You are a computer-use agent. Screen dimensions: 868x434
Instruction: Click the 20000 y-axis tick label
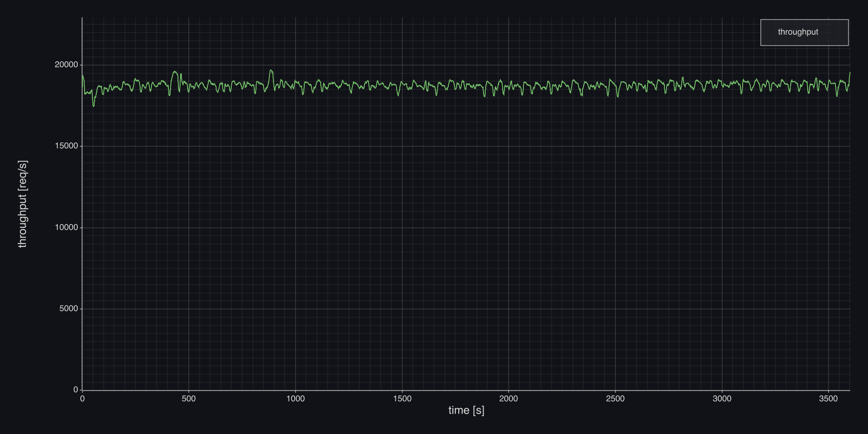click(66, 65)
